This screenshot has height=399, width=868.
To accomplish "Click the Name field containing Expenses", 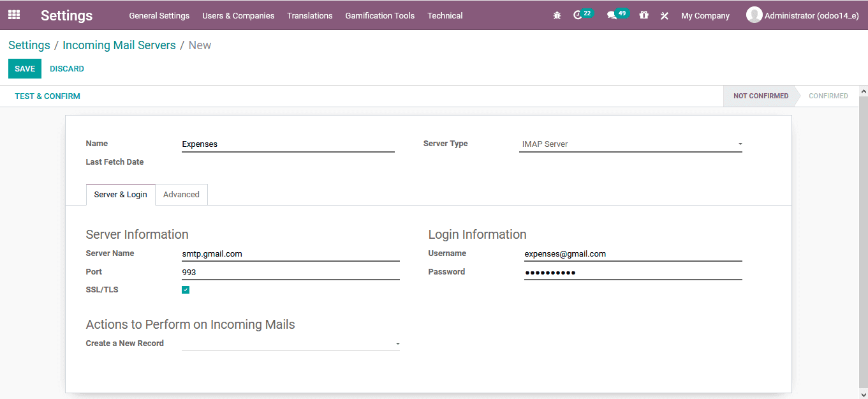I will coord(288,144).
